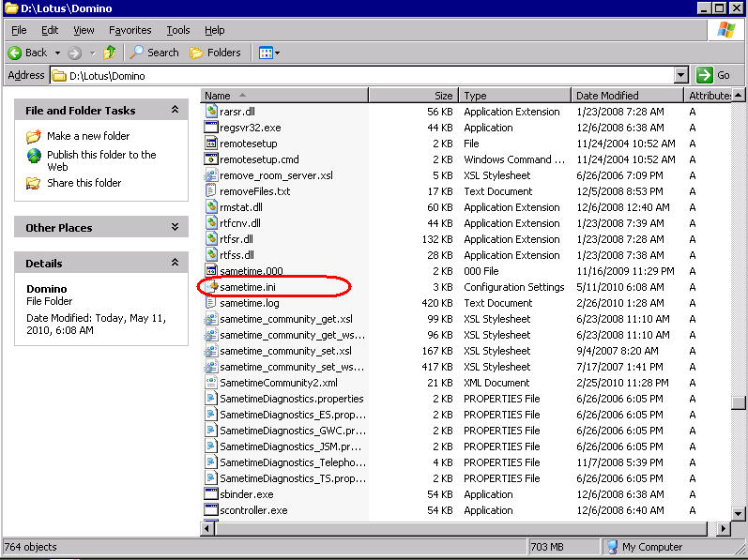Open the View menu
The height and width of the screenshot is (560, 748).
click(x=84, y=30)
